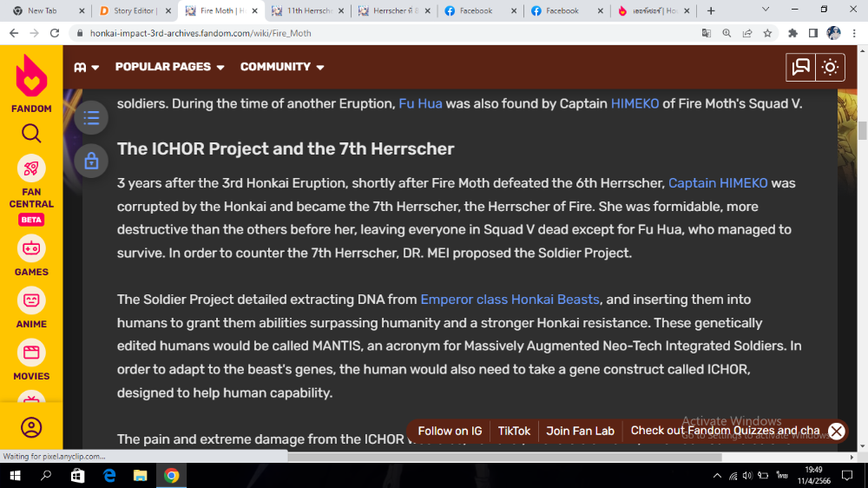868x488 pixels.
Task: Open the discussions speech bubble icon
Action: pyautogui.click(x=800, y=67)
